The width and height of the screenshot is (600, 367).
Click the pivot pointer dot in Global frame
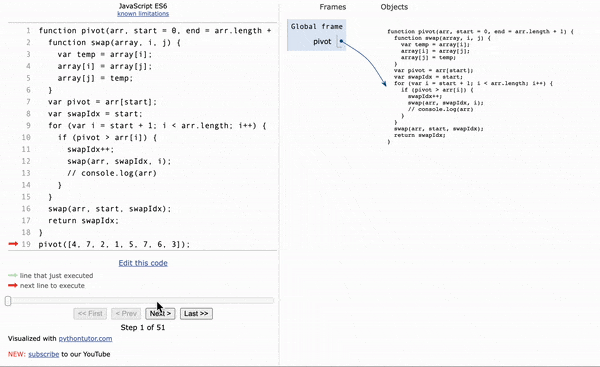341,41
